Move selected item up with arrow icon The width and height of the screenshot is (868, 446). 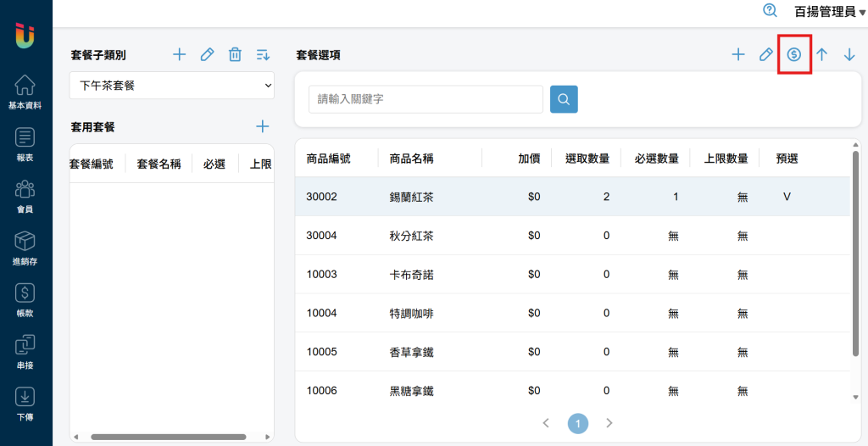point(821,55)
